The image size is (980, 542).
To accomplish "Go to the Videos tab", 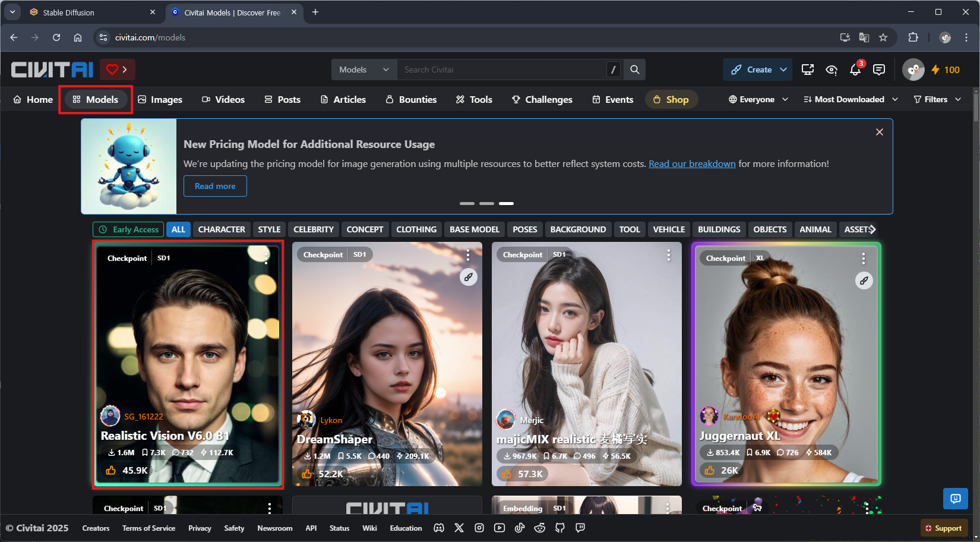I will click(x=223, y=99).
